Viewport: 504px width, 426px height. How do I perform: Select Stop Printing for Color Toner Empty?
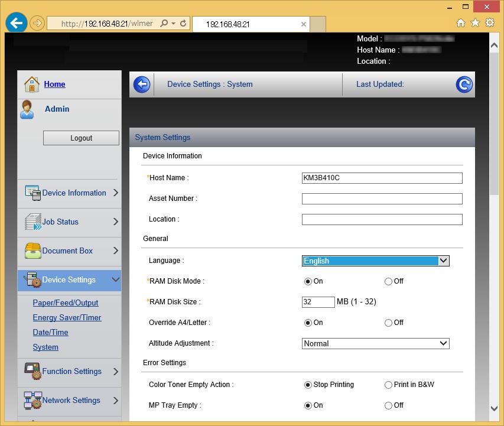point(308,385)
